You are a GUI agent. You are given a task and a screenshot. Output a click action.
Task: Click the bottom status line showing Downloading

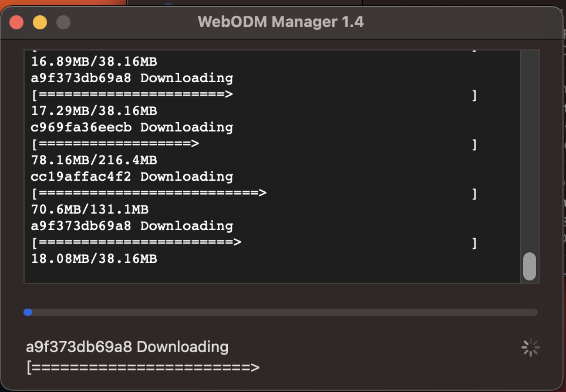[126, 347]
